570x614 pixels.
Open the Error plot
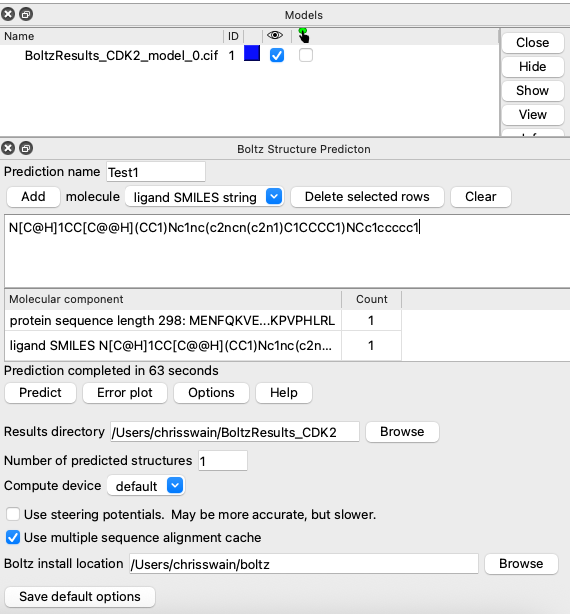125,393
